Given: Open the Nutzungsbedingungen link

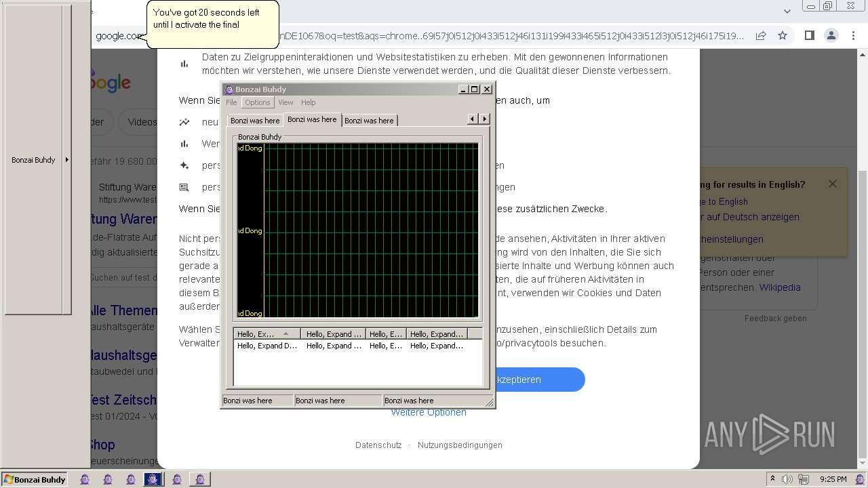Looking at the screenshot, I should coord(460,445).
